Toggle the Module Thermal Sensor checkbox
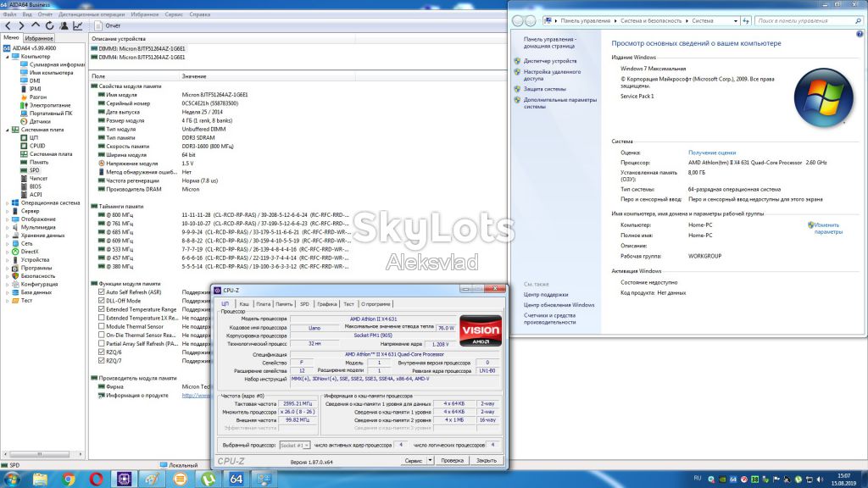The width and height of the screenshot is (868, 488). (x=102, y=326)
